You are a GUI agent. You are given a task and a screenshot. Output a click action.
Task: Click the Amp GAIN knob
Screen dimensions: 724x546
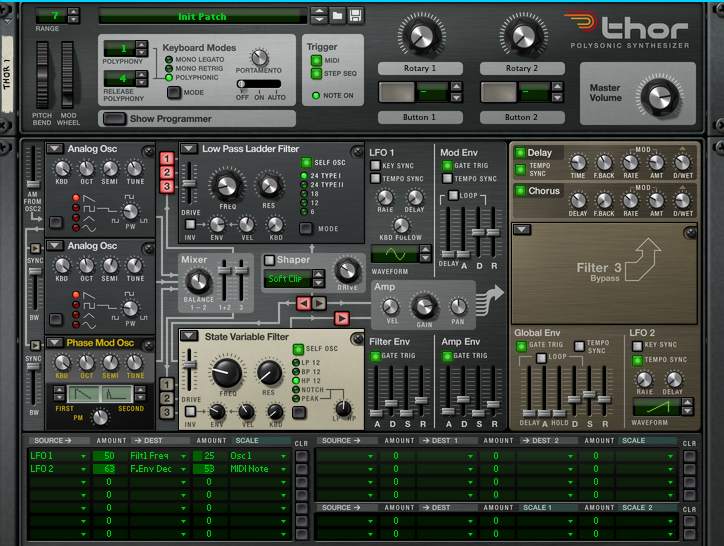[x=424, y=306]
